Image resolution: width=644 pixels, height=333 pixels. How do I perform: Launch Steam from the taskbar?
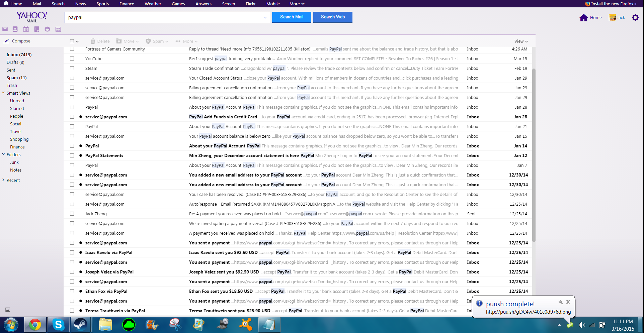coord(80,325)
